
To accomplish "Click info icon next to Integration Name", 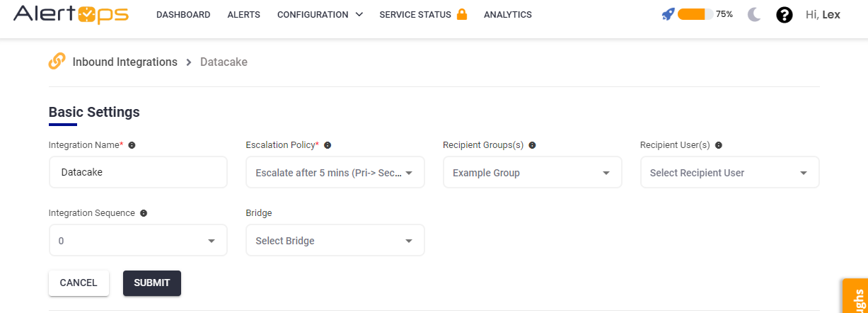I will 132,145.
